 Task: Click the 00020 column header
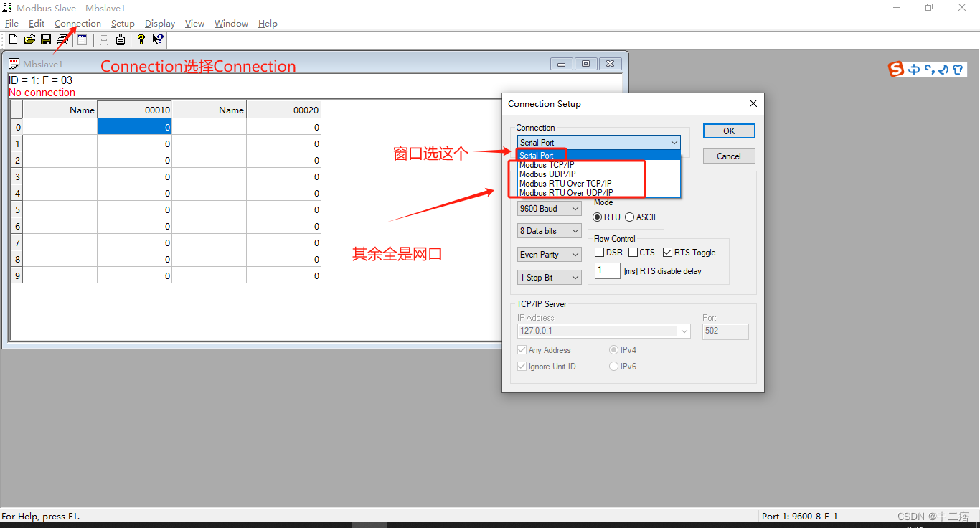[x=283, y=110]
